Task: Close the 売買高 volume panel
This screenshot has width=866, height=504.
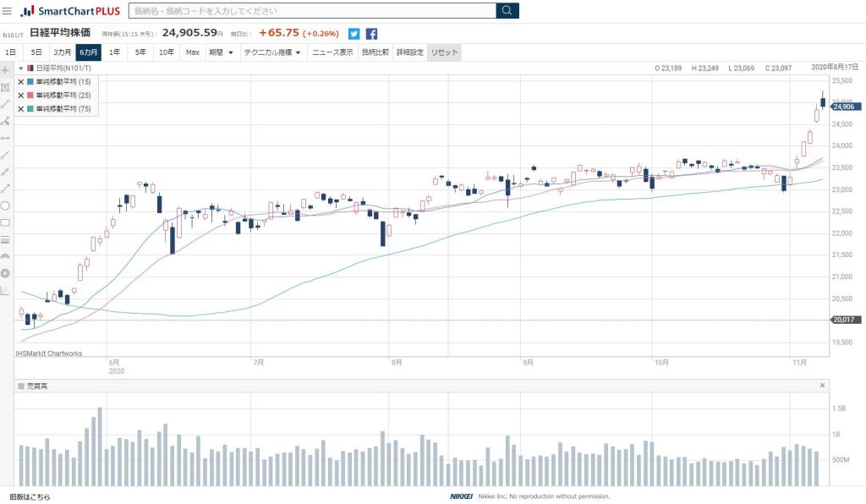Action: pyautogui.click(x=822, y=386)
